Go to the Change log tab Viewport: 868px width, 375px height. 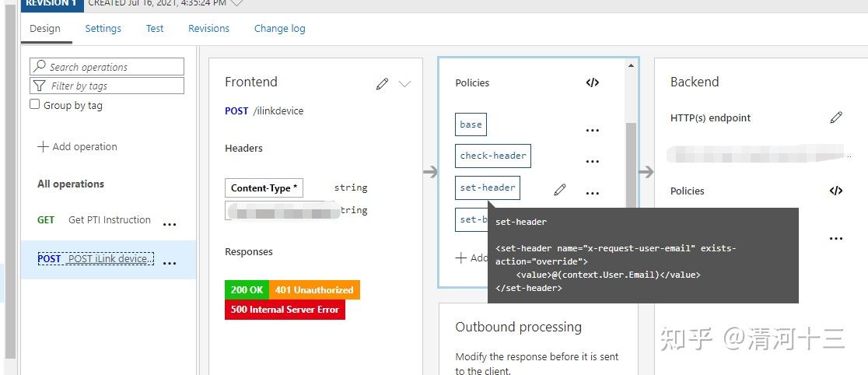[x=279, y=28]
